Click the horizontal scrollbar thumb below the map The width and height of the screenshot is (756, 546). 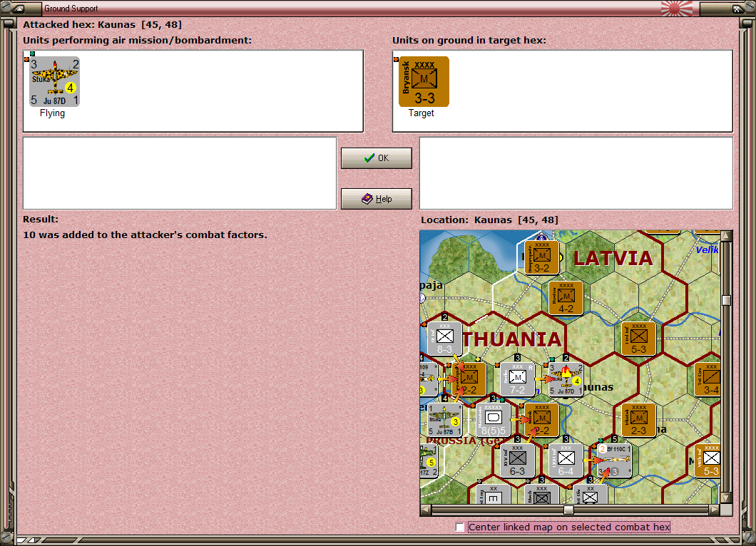(x=567, y=509)
